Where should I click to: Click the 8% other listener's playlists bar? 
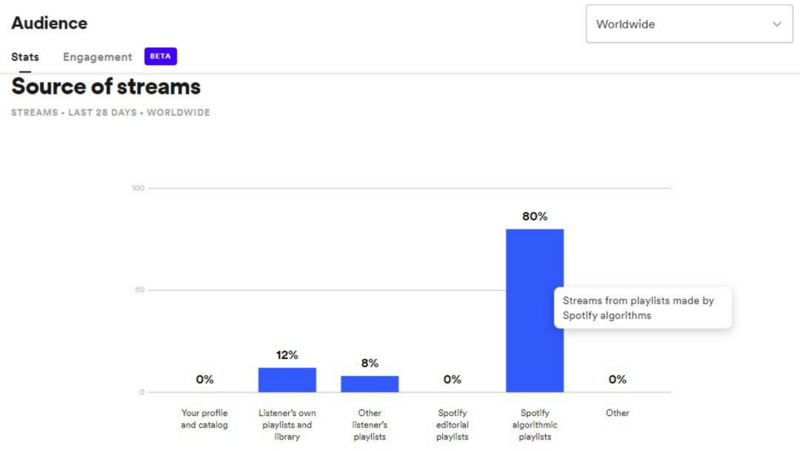click(370, 384)
